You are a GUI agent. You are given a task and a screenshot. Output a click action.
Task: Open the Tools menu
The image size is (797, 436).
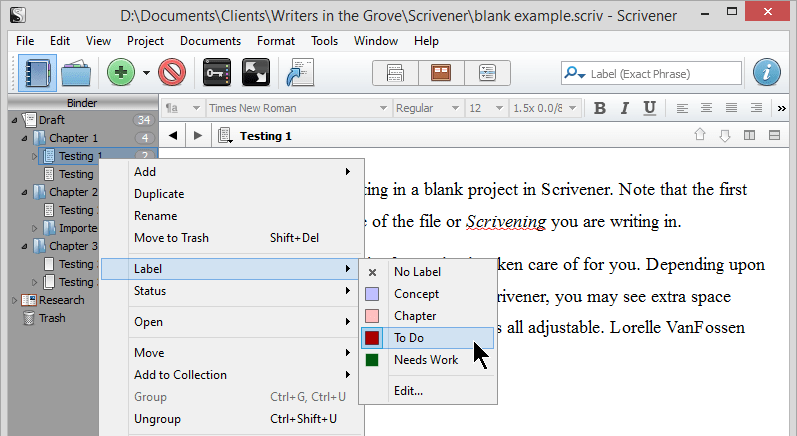tap(324, 41)
